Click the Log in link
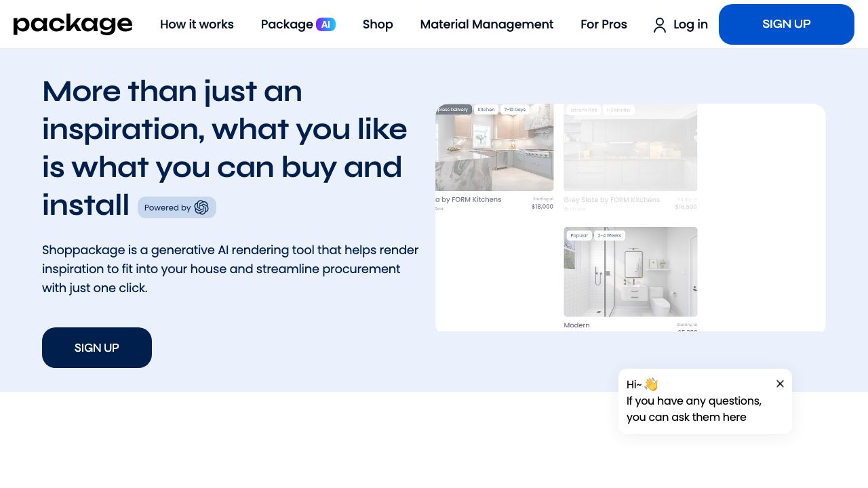Viewport: 868px width, 488px height. 690,24
